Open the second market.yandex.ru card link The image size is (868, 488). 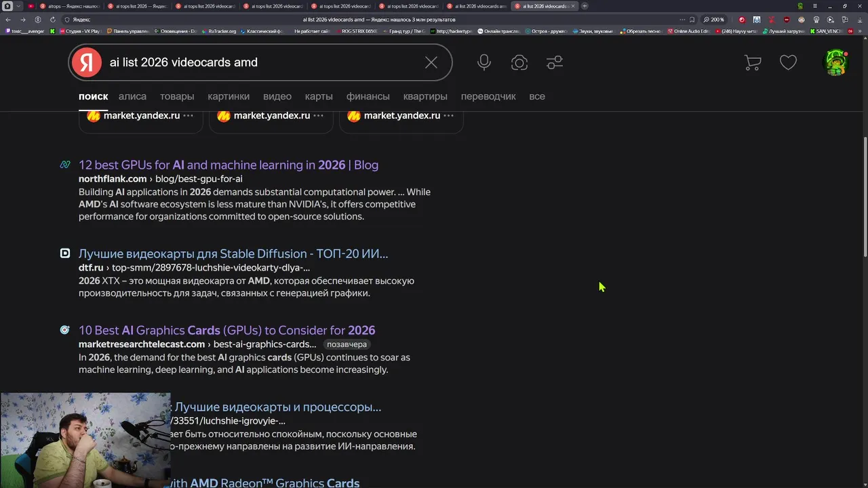pos(271,116)
